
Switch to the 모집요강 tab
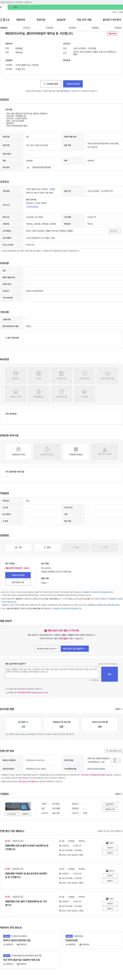pyautogui.click(x=4, y=28)
